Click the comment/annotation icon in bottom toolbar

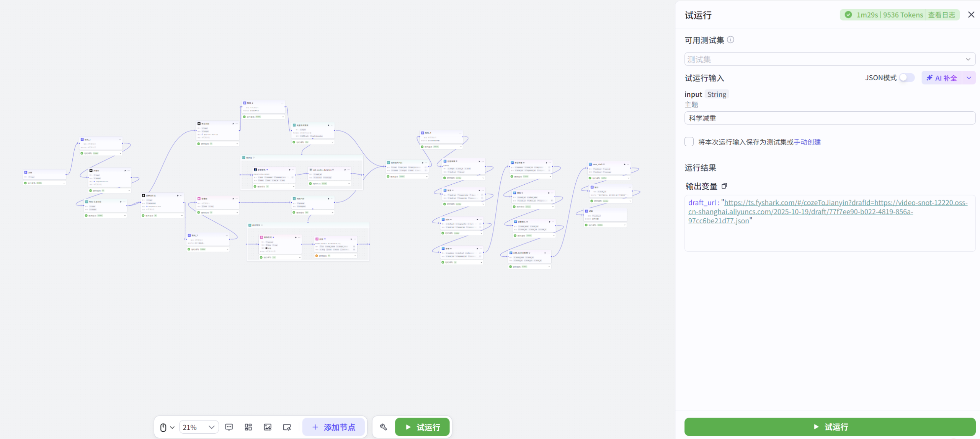[229, 427]
